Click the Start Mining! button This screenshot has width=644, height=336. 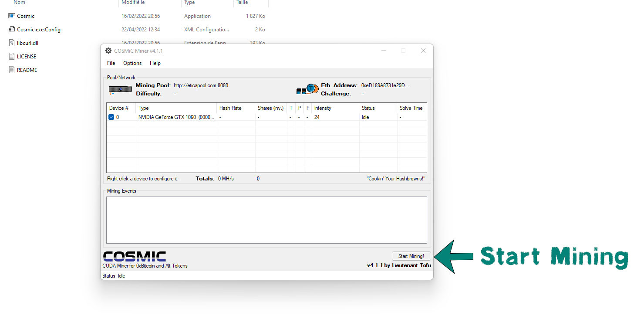click(411, 256)
